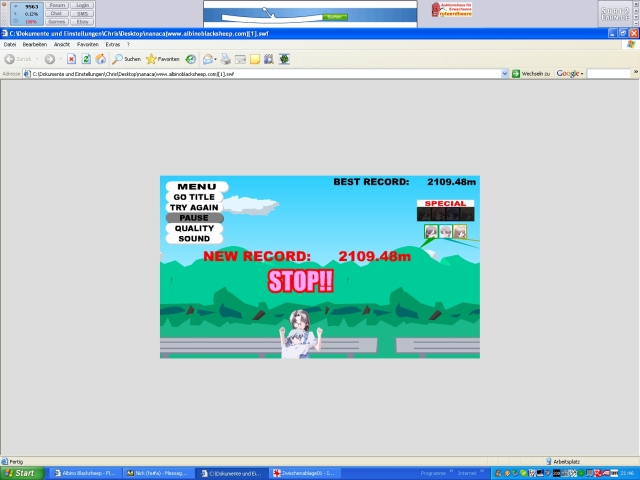
Task: Open the Datei menu
Action: click(x=9, y=44)
